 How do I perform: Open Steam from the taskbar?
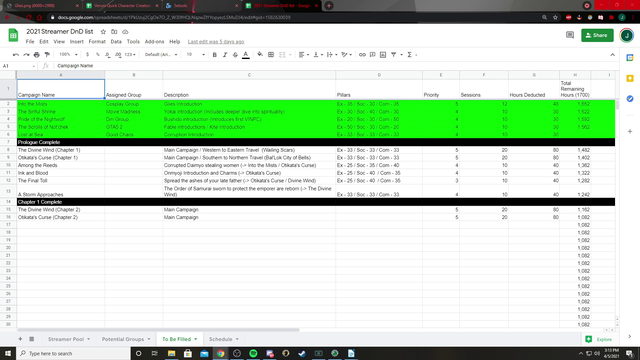(302, 353)
